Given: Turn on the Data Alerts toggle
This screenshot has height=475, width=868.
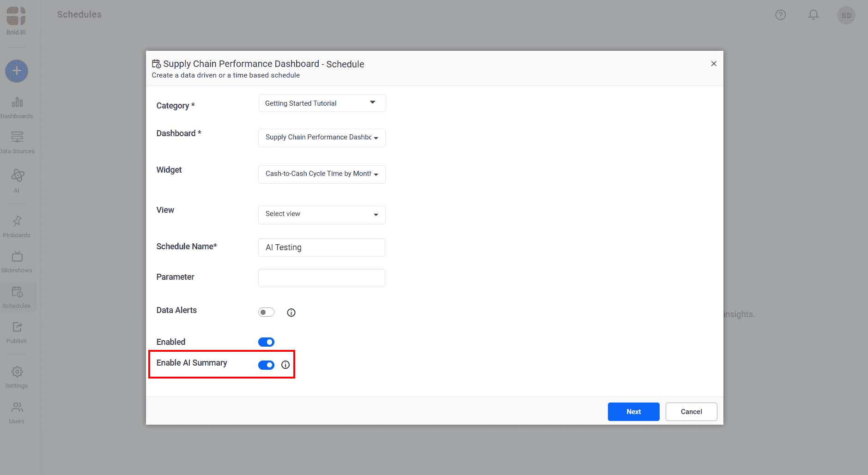Looking at the screenshot, I should click(266, 313).
